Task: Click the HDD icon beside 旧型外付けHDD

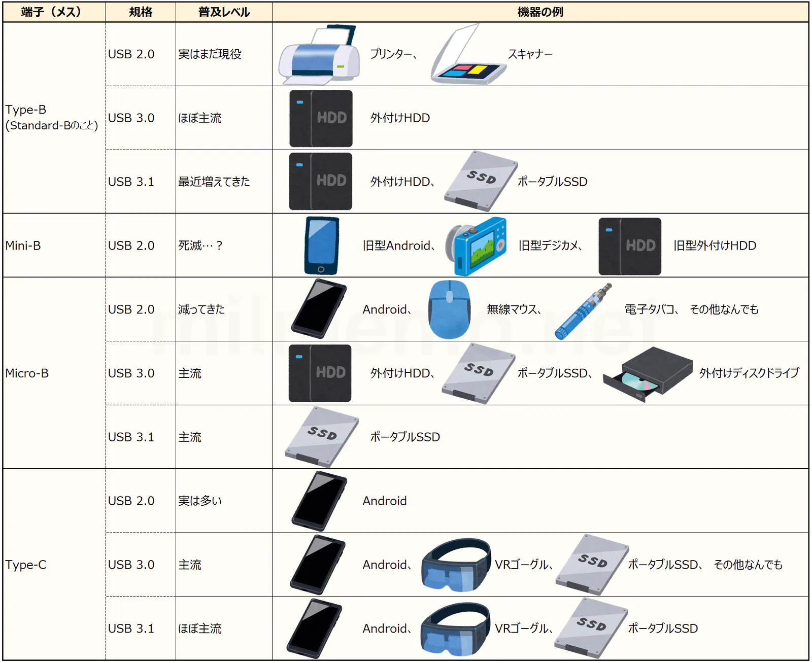Action: coord(630,246)
